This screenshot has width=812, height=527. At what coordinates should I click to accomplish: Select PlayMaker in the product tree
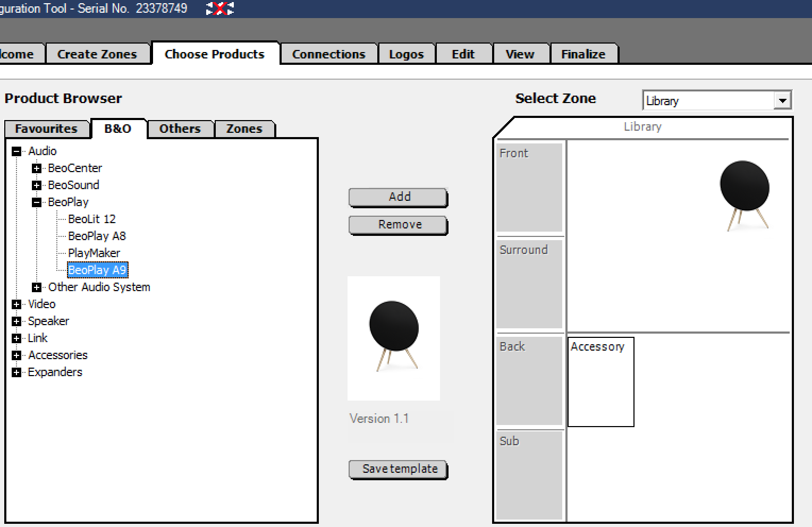[x=94, y=253]
